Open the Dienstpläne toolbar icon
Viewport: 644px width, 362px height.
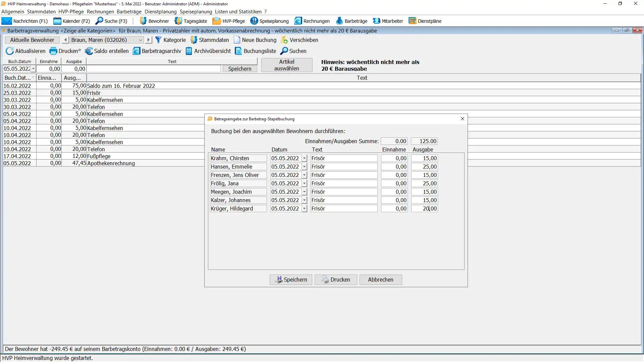click(x=412, y=21)
